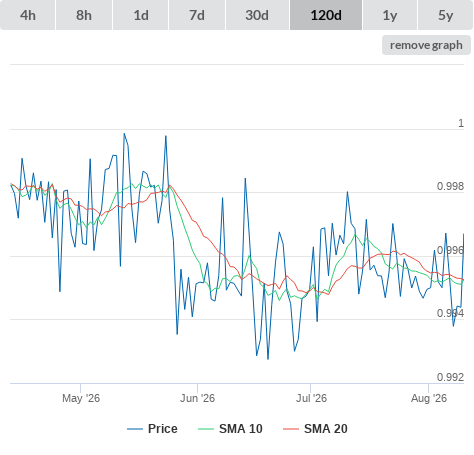
Task: Select the 7d range tab
Action: point(197,15)
